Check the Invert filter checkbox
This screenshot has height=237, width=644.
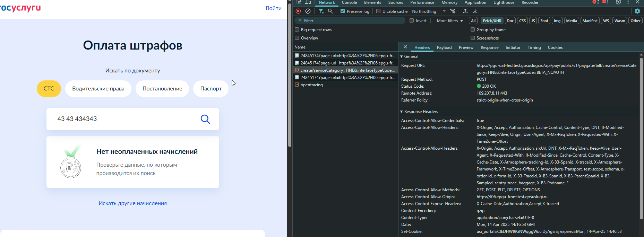[412, 20]
